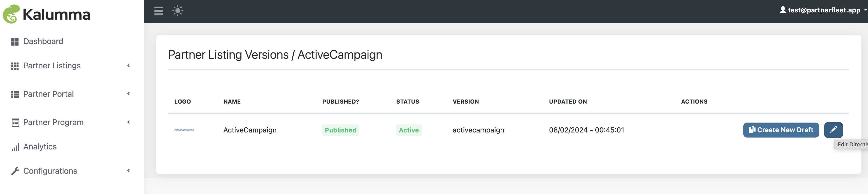Click the STATUS column header
This screenshot has width=868, height=194.
(407, 102)
